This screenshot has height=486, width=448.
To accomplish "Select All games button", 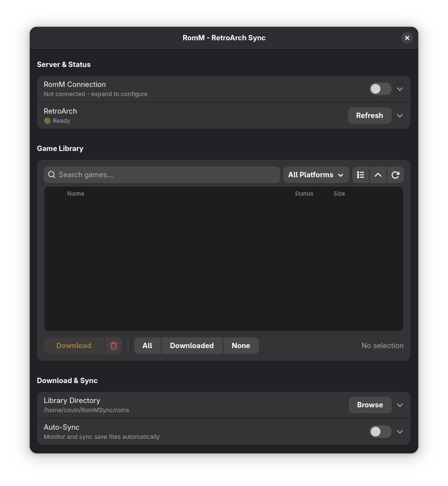I will pyautogui.click(x=147, y=346).
